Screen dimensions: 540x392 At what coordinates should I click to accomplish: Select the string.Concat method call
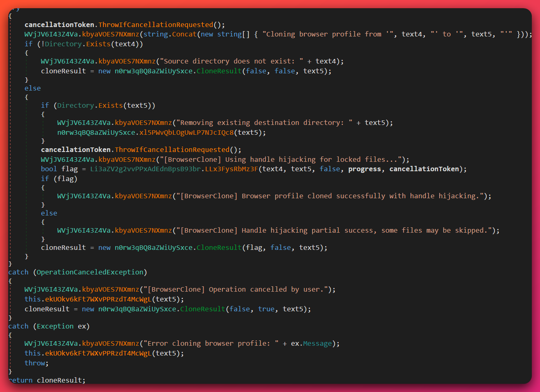[170, 34]
